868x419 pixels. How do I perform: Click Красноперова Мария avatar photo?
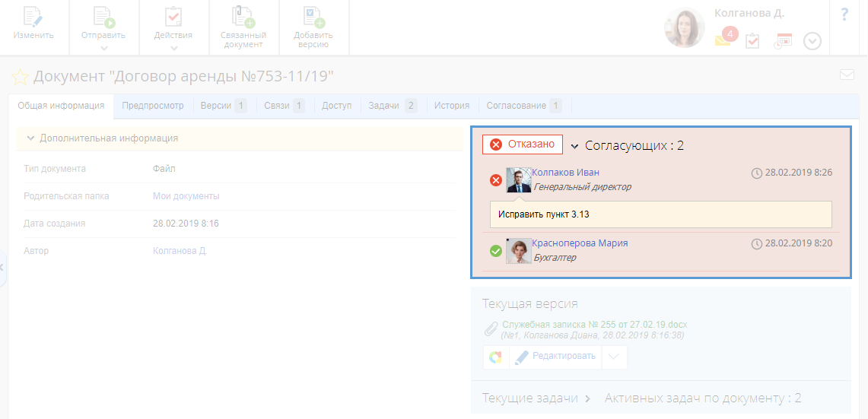pos(519,251)
